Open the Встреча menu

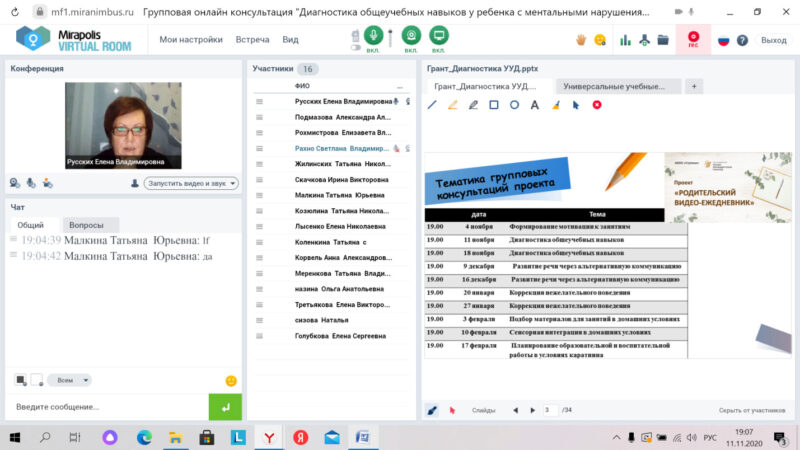click(x=252, y=40)
